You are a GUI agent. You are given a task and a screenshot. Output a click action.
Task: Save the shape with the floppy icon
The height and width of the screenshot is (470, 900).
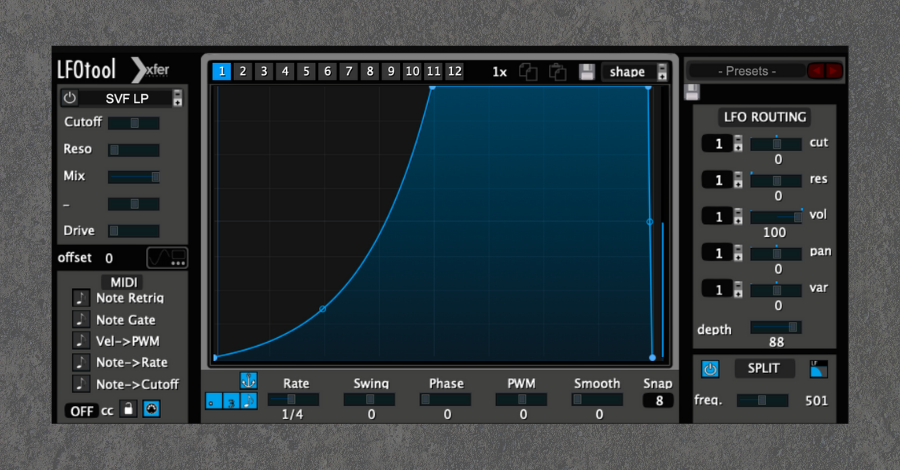587,72
